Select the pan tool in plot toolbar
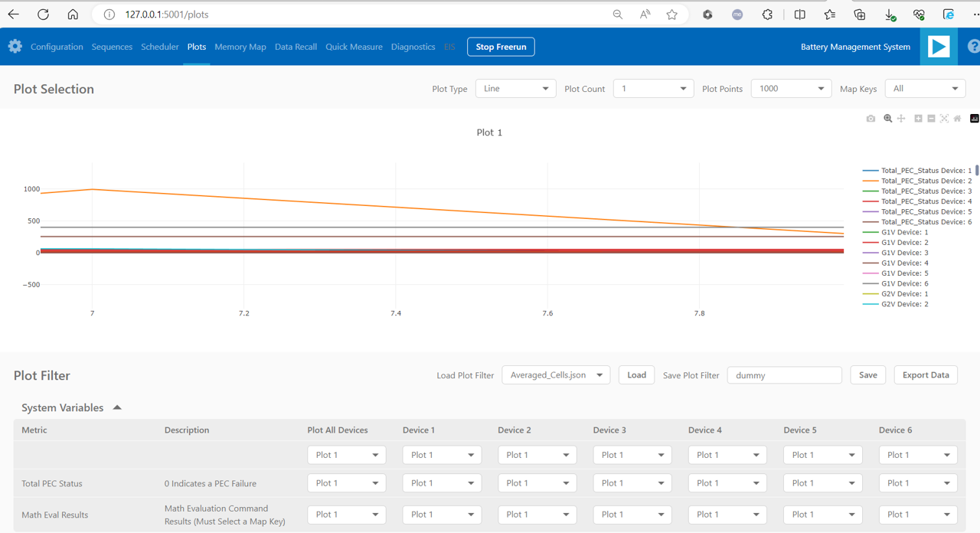Image resolution: width=980 pixels, height=533 pixels. pyautogui.click(x=901, y=119)
